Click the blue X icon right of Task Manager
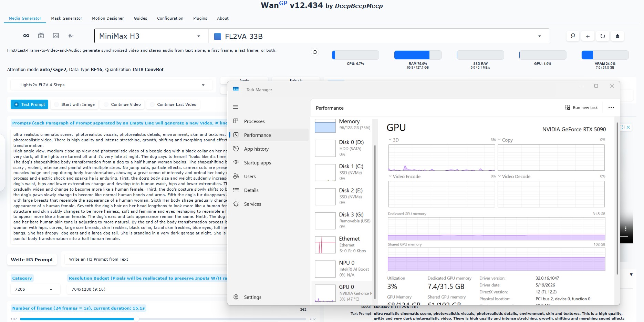This screenshot has width=644, height=322. (x=628, y=127)
